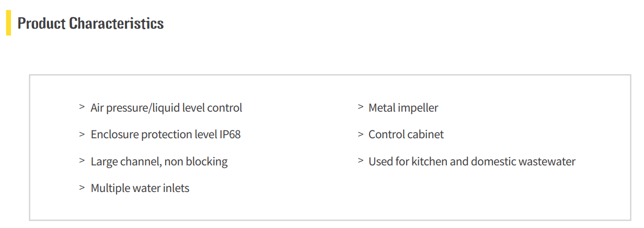This screenshot has width=644, height=228.
Task: Click the arrow beside Air pressure/liquid level control
Action: pyautogui.click(x=82, y=107)
